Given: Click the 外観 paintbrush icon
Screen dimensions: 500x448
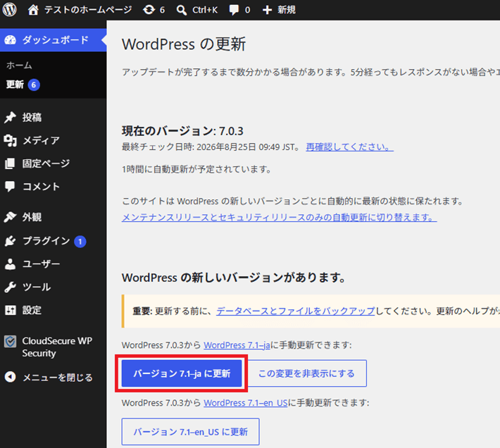Looking at the screenshot, I should click(x=10, y=217).
